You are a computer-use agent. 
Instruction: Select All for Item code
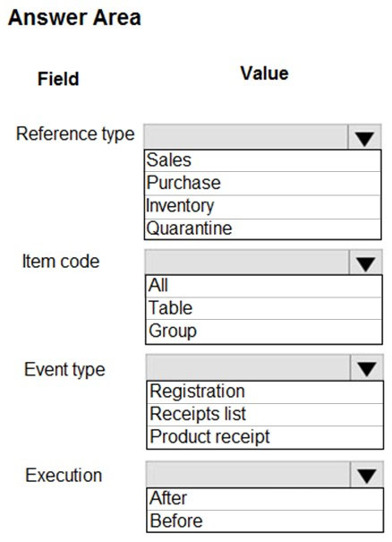264,286
